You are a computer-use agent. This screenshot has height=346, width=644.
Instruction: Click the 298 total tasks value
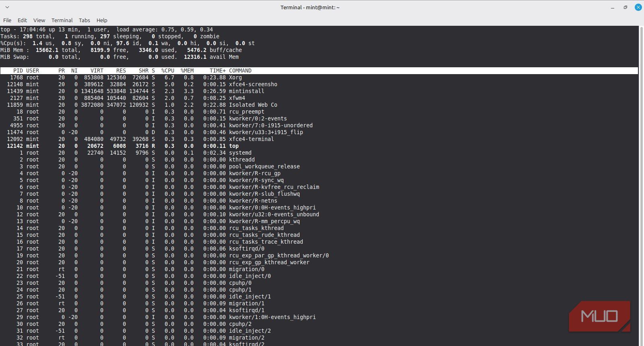28,36
